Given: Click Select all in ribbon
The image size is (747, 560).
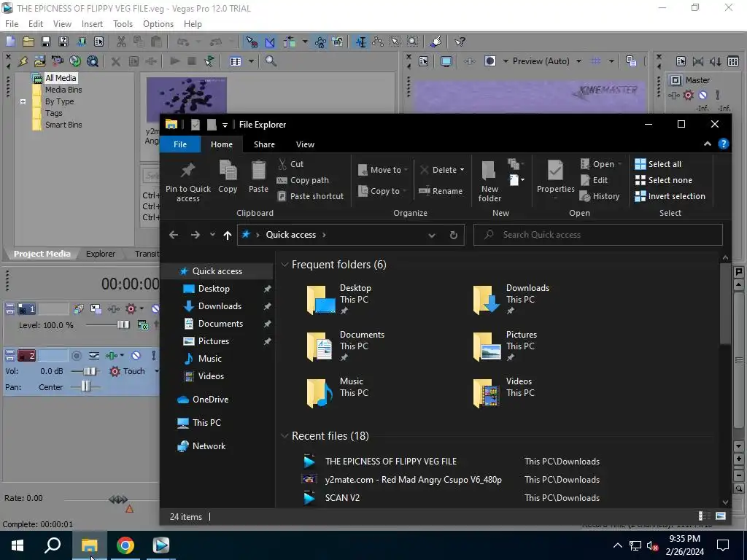Looking at the screenshot, I should click(658, 164).
